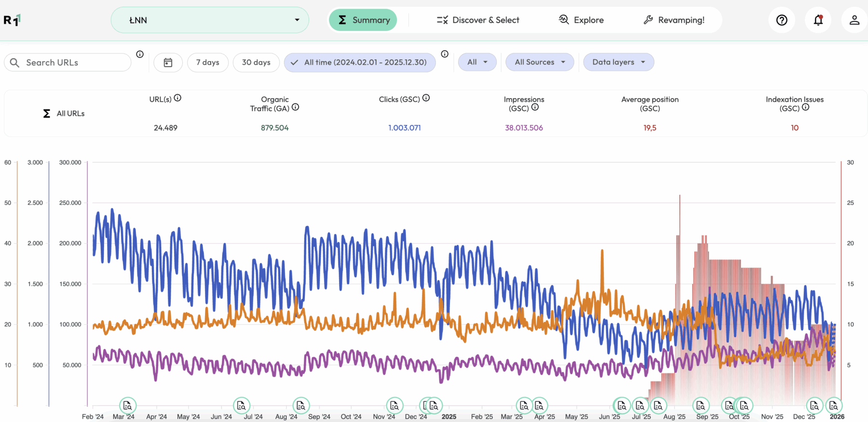868x422 pixels.
Task: Click the R1 logo
Action: pyautogui.click(x=12, y=20)
